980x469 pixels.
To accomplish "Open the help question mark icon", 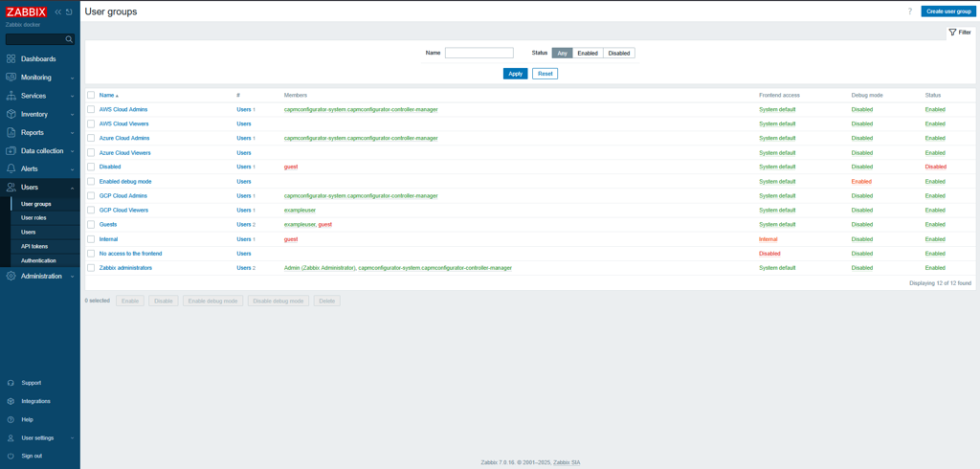I will pyautogui.click(x=909, y=11).
